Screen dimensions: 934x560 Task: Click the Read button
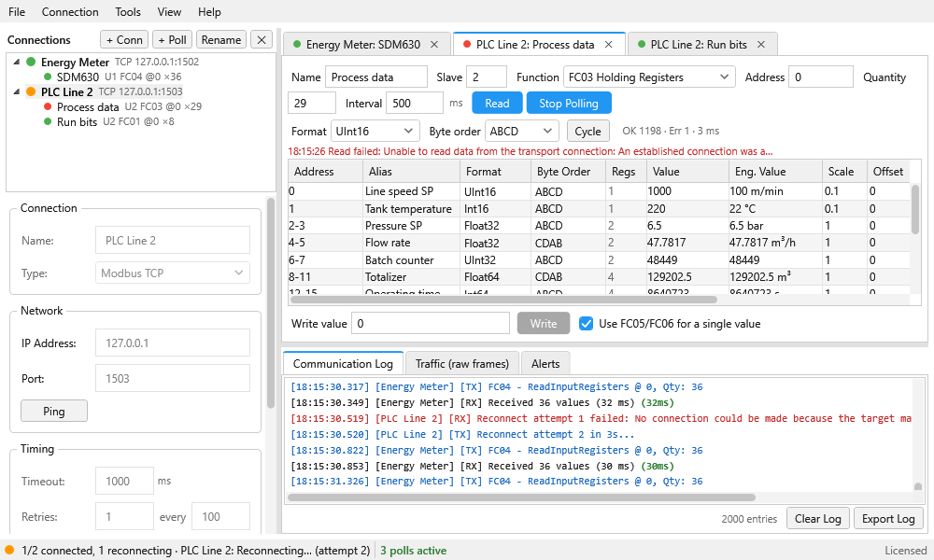(x=498, y=104)
